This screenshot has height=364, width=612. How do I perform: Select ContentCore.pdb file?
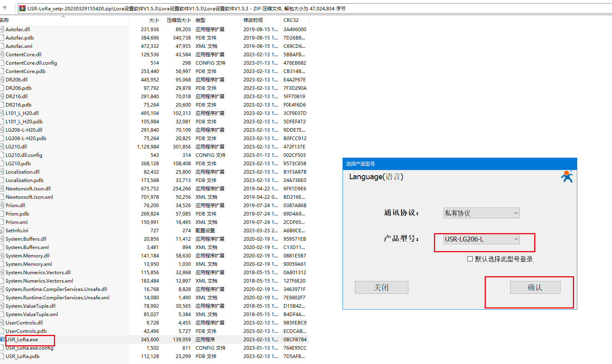coord(26,71)
